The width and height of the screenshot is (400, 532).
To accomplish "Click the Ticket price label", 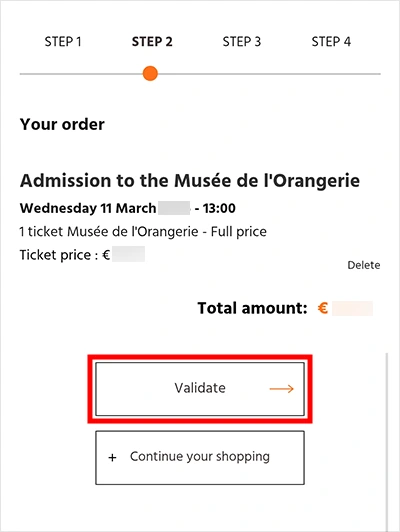I will [55, 255].
